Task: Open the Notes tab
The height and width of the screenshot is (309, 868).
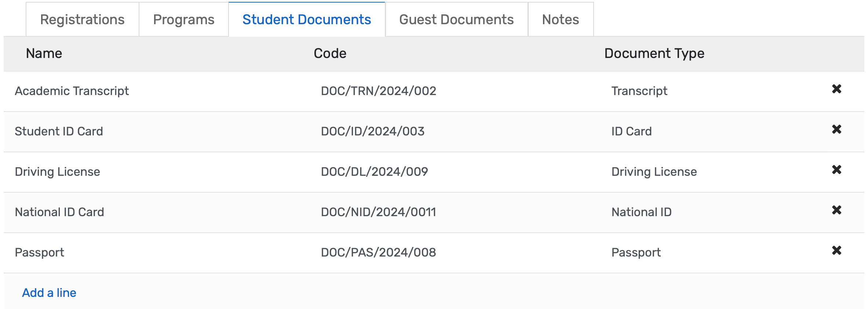Action: (x=560, y=20)
